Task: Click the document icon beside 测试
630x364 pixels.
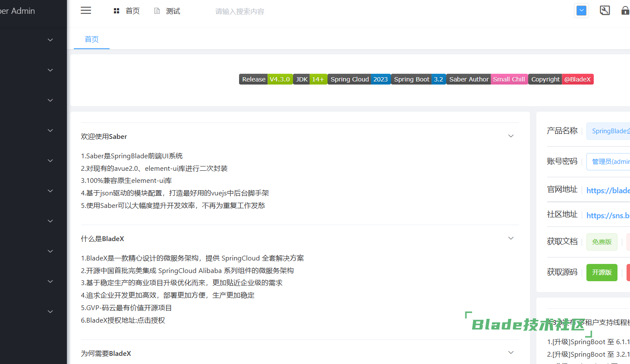Action: 157,11
